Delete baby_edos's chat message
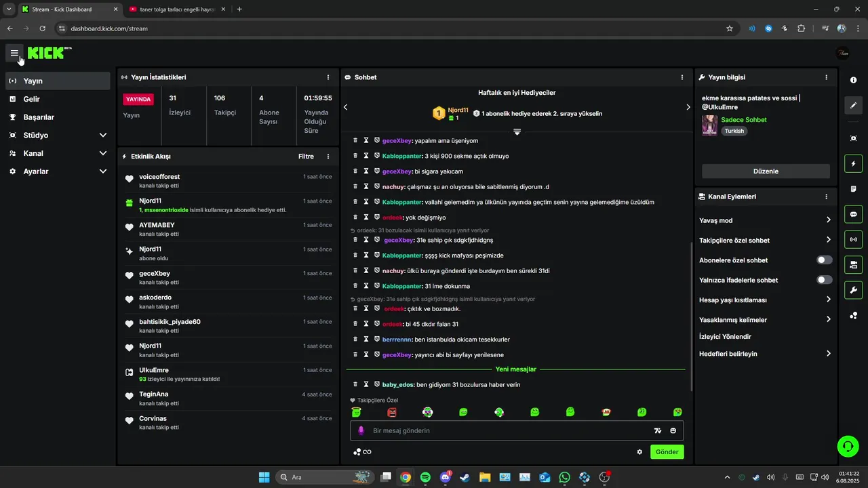Viewport: 868px width, 488px height. coord(355,384)
